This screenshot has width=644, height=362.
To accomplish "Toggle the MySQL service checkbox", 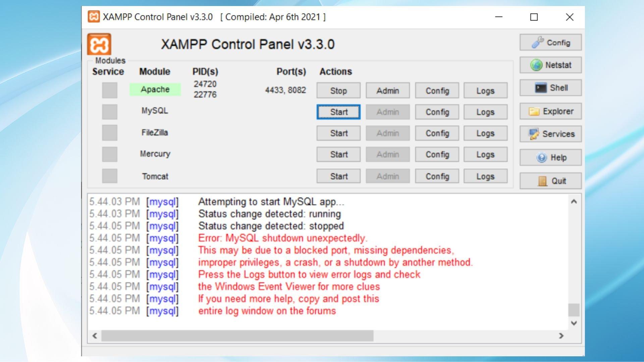I will [x=110, y=112].
